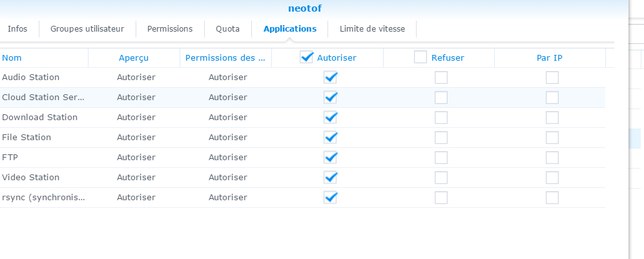This screenshot has width=644, height=259.
Task: Select the Video Station row
Action: coord(302,178)
